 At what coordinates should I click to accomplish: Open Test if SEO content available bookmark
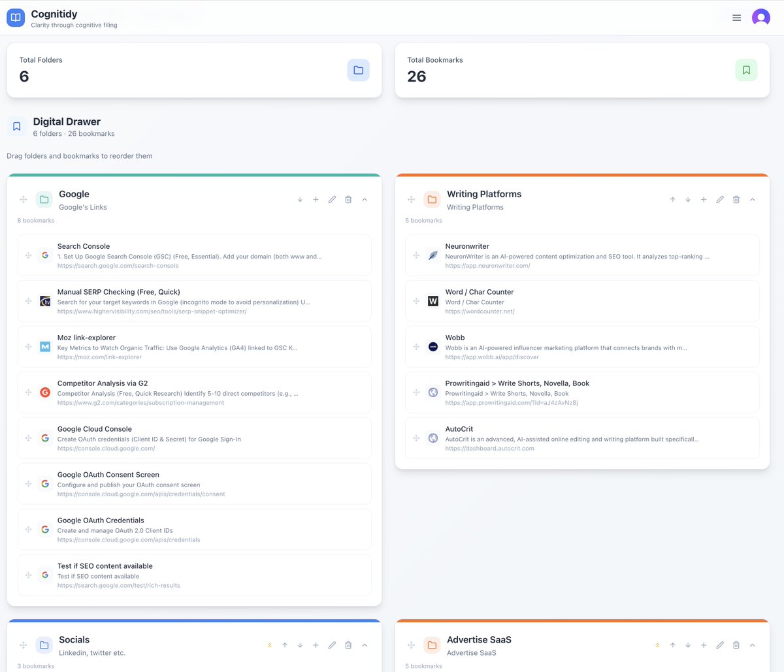pyautogui.click(x=194, y=575)
